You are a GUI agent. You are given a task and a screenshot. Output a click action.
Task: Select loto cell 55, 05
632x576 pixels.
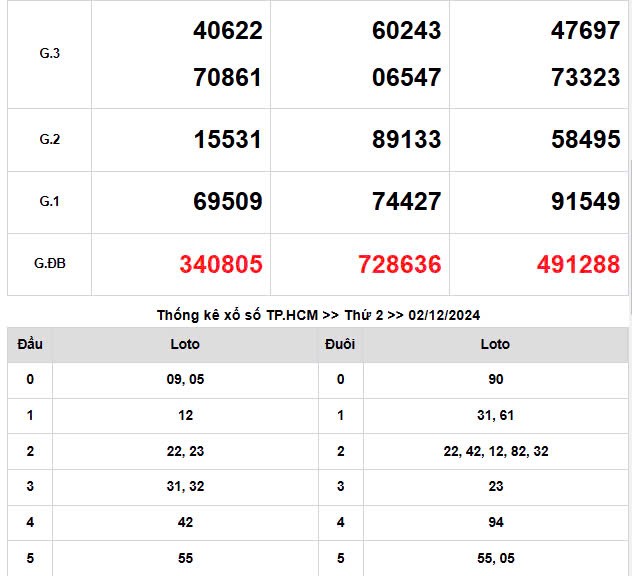496,558
